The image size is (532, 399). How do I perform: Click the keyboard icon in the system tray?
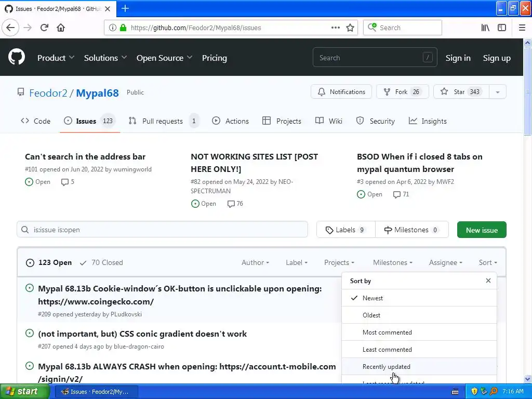click(x=455, y=392)
